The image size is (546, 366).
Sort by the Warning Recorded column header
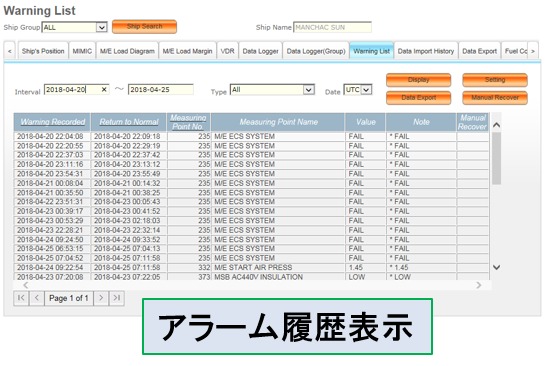tap(53, 122)
